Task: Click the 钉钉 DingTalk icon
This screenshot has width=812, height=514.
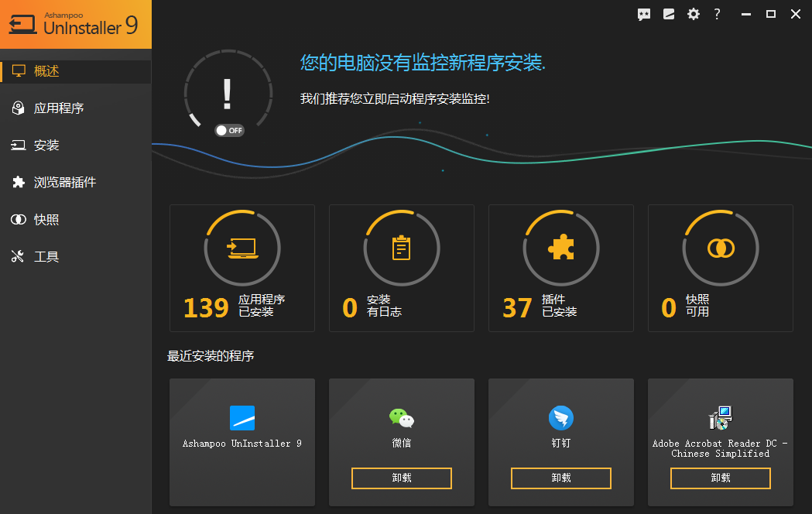Action: click(x=561, y=418)
